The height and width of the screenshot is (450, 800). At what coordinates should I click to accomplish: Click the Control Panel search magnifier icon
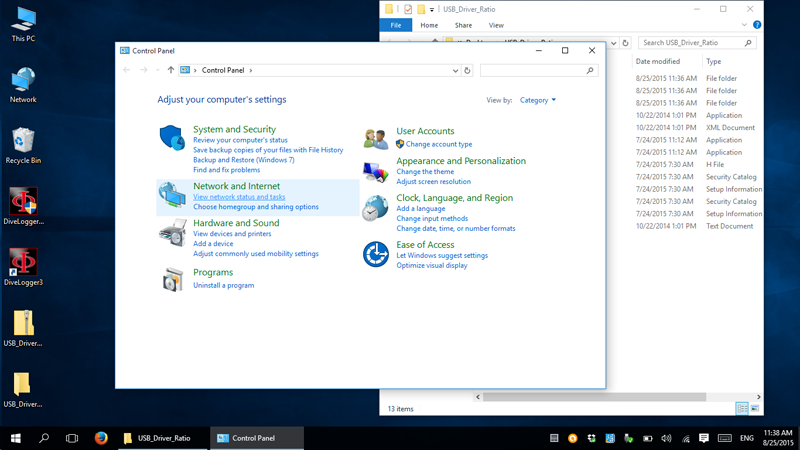(590, 70)
